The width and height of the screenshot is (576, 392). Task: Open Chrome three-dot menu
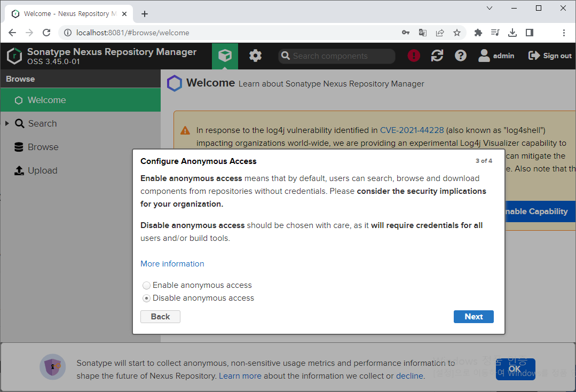point(564,33)
